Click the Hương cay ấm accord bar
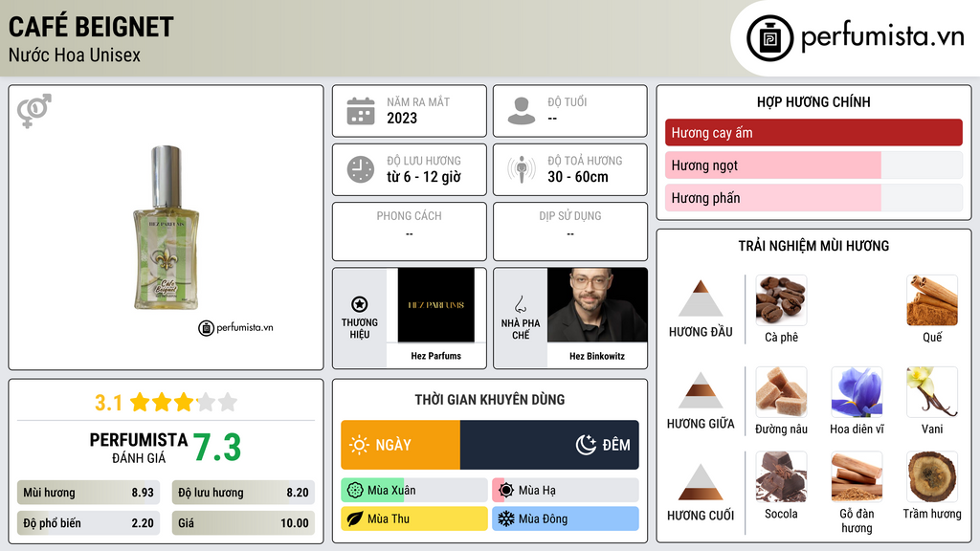This screenshot has height=551, width=980. (813, 132)
